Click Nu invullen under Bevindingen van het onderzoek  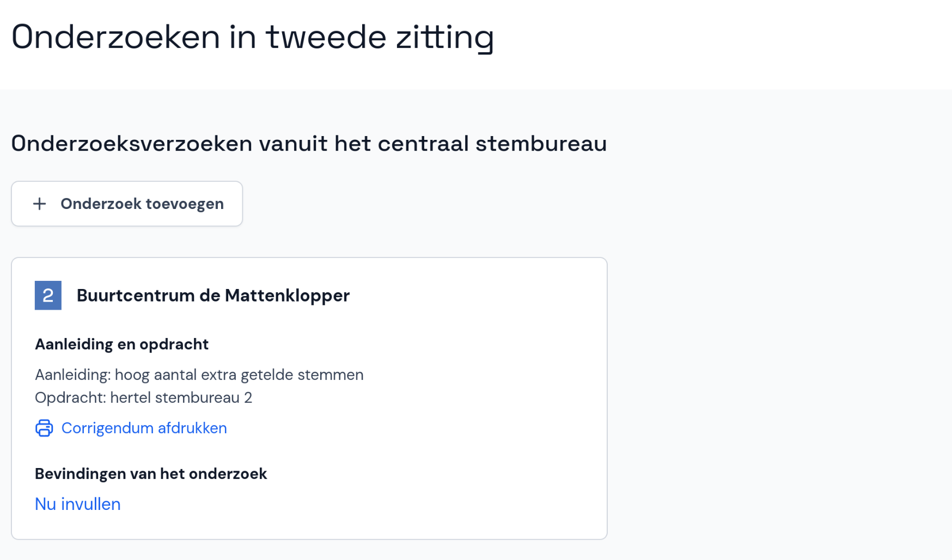click(x=77, y=504)
